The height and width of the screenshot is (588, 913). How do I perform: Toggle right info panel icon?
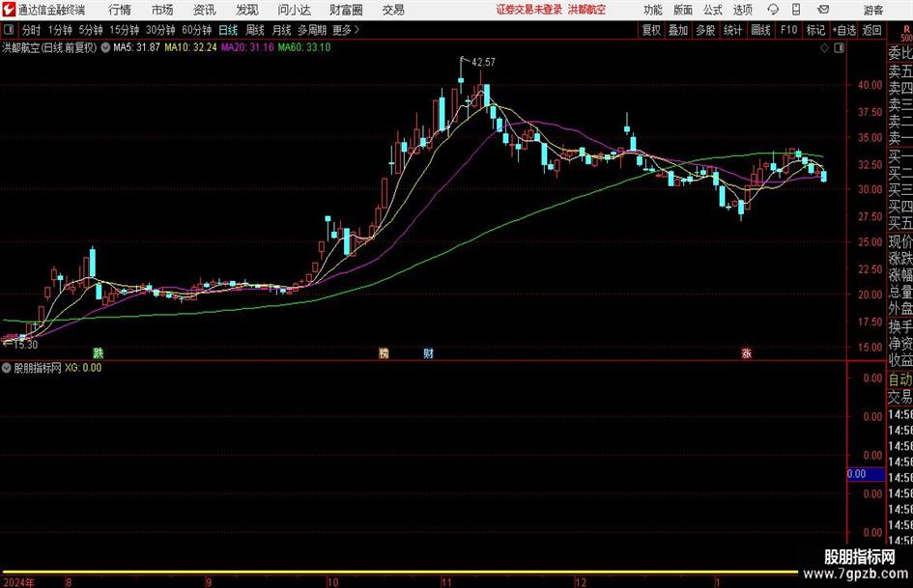(839, 48)
